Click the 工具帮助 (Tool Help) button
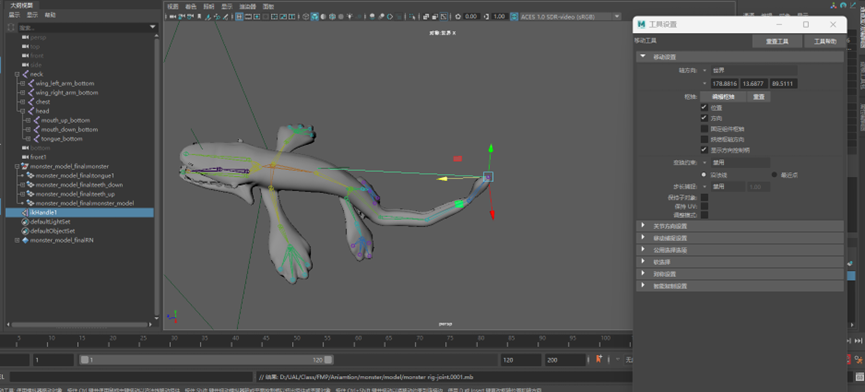865x392 pixels. pos(825,41)
